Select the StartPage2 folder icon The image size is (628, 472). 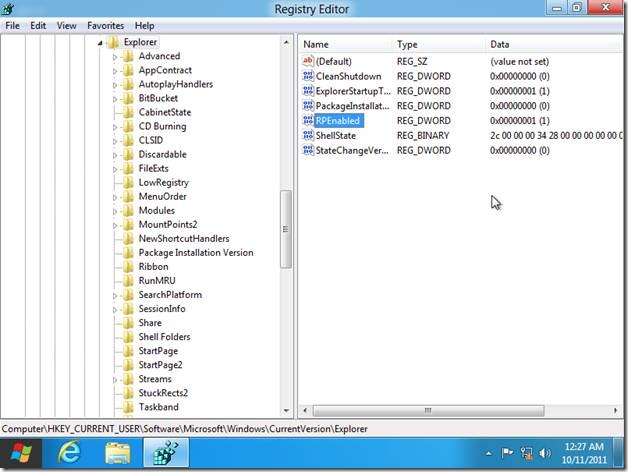[x=128, y=365]
